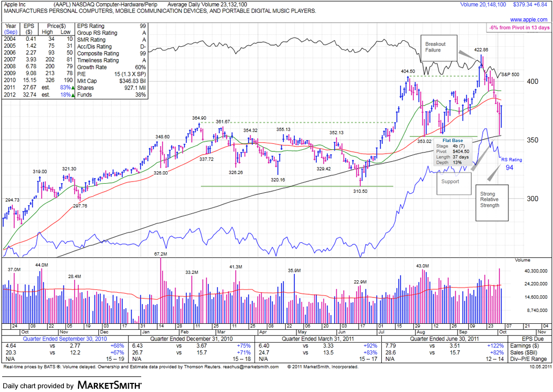Select the 'Sales ($Bil)' row label
The image size is (553, 392).
525,352
